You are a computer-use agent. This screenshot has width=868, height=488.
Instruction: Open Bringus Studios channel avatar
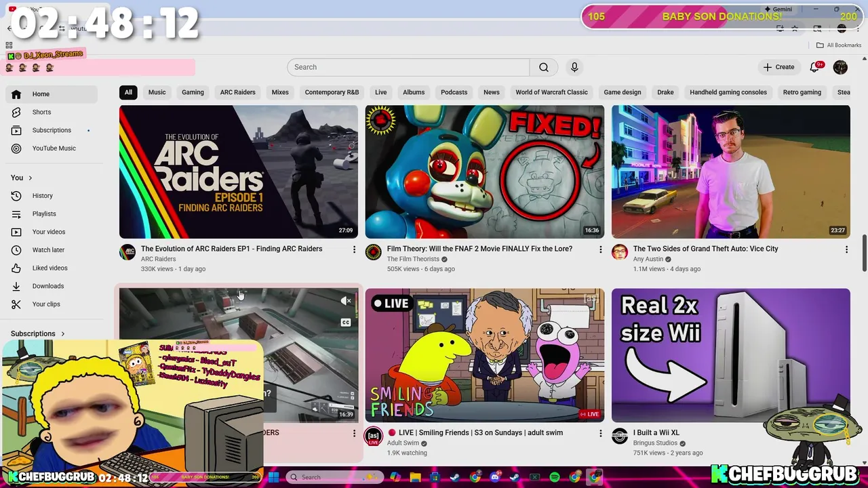(620, 436)
